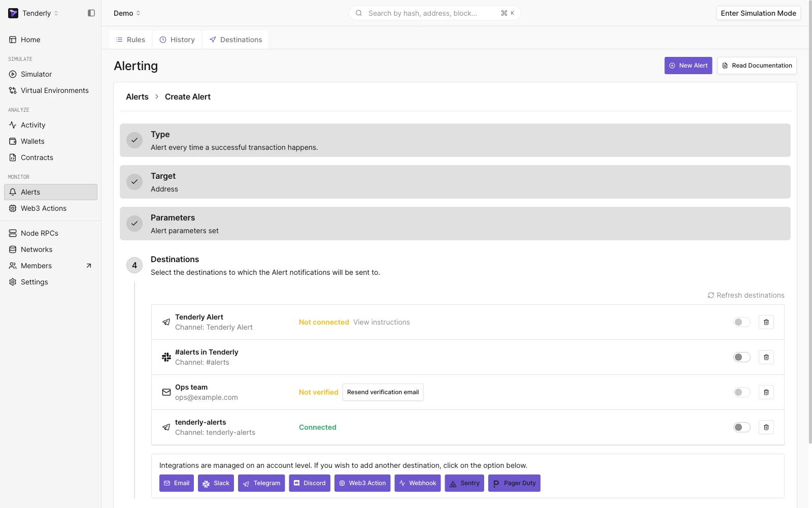Click Refresh destinations

click(746, 295)
